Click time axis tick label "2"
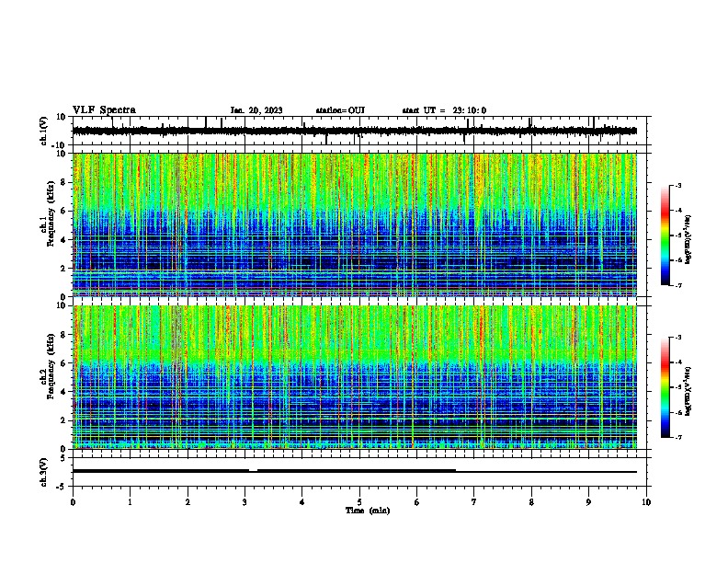This screenshot has height=563, width=728. [188, 502]
